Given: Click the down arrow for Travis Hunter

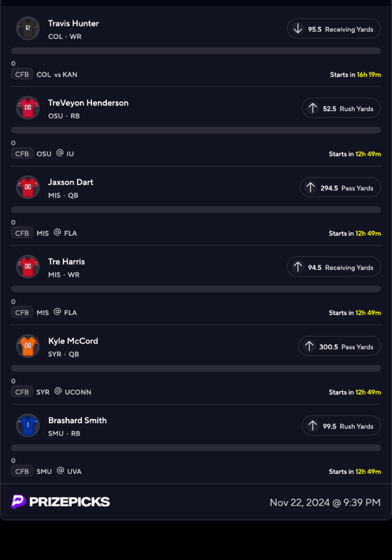Looking at the screenshot, I should (298, 29).
